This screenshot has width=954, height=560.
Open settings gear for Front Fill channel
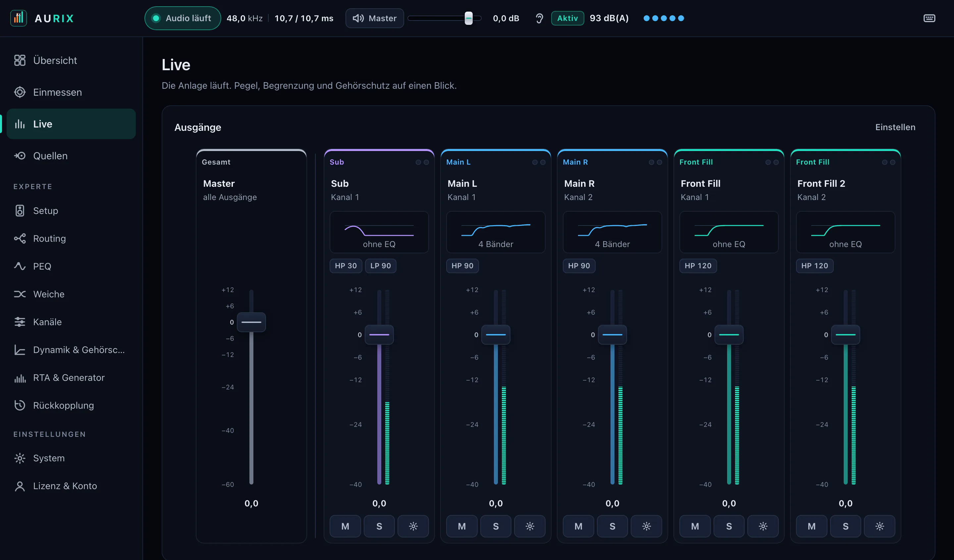pos(763,526)
